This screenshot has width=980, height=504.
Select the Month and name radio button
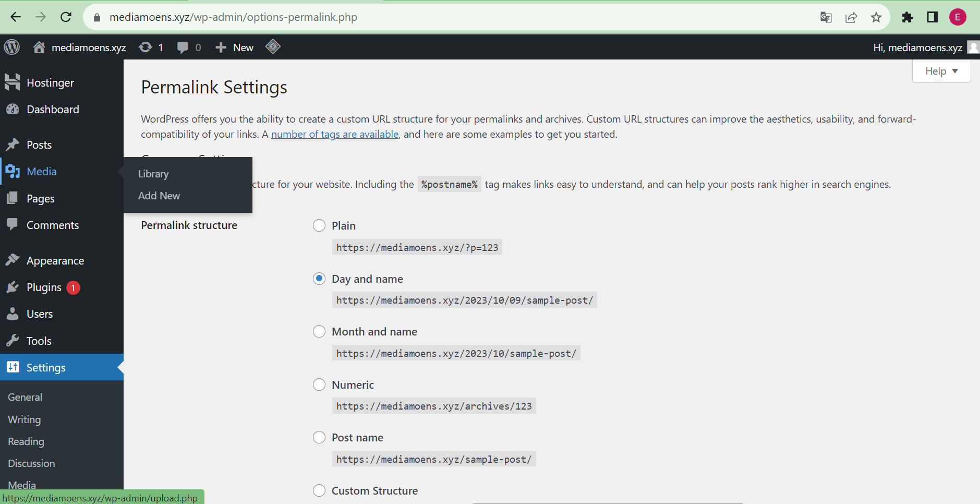[x=319, y=331]
